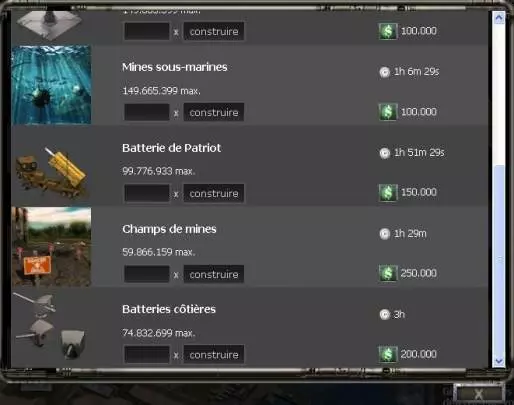Image resolution: width=514 pixels, height=405 pixels.
Task: Click the Batteries côtières cannons image
Action: (50, 326)
